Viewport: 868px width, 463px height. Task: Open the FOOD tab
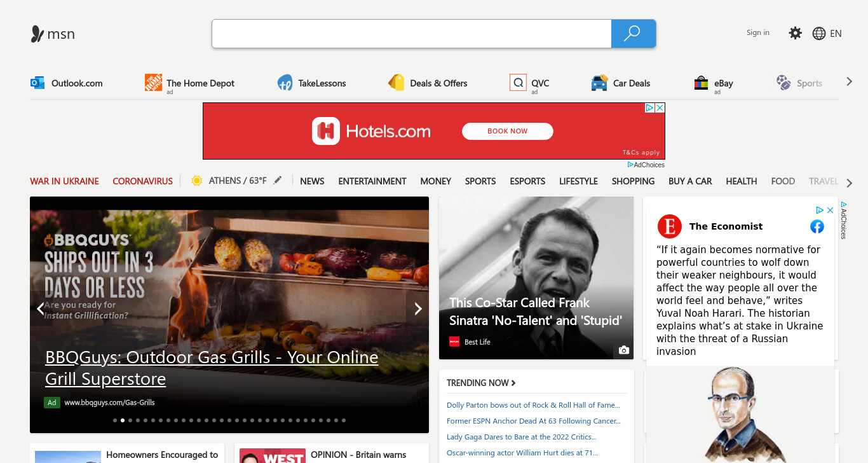tap(783, 181)
